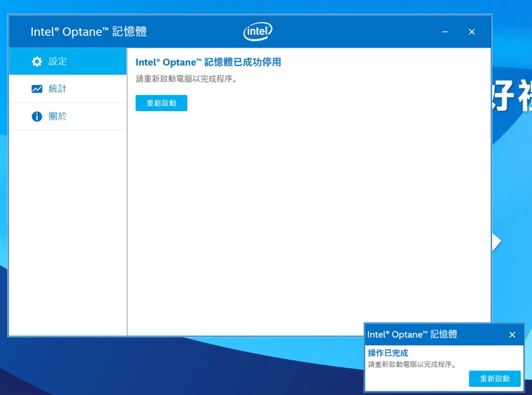Open the 設定 tab label
The height and width of the screenshot is (395, 532).
coord(58,62)
